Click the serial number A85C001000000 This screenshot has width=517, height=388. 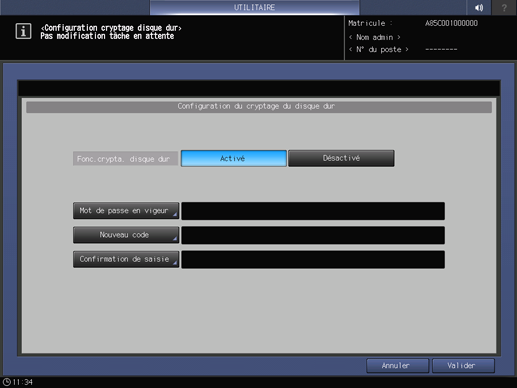point(451,23)
